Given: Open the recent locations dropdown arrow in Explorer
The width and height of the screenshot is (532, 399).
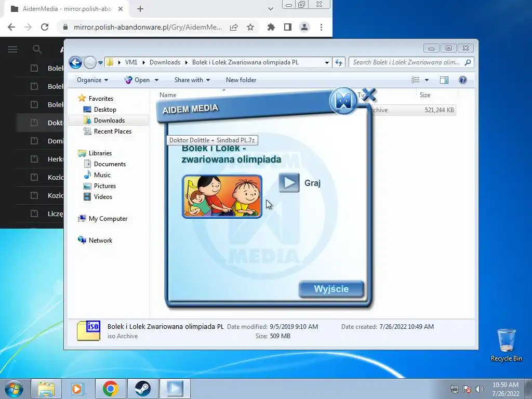Looking at the screenshot, I should pyautogui.click(x=100, y=63).
